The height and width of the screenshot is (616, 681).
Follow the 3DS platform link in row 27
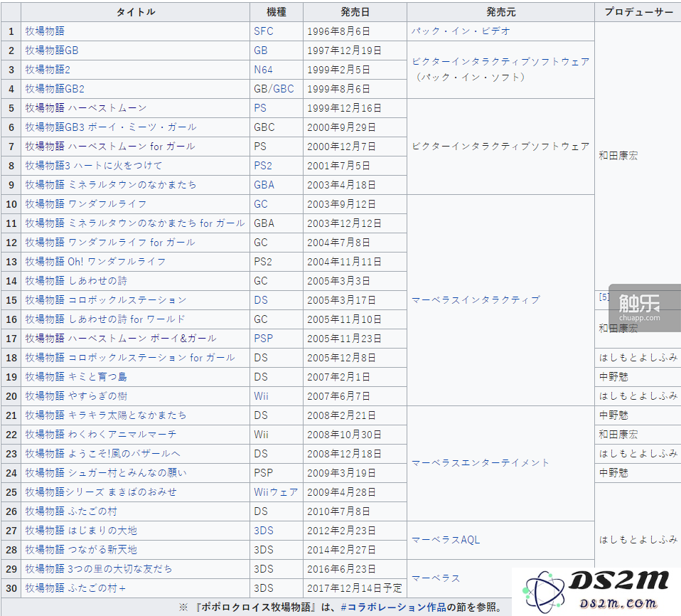(264, 531)
